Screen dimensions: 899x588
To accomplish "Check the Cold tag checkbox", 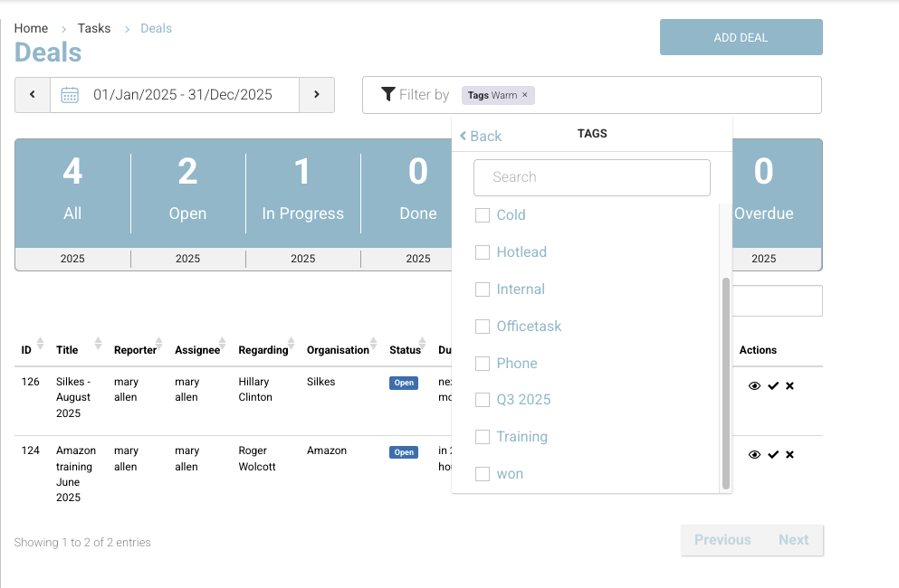I will (x=483, y=215).
